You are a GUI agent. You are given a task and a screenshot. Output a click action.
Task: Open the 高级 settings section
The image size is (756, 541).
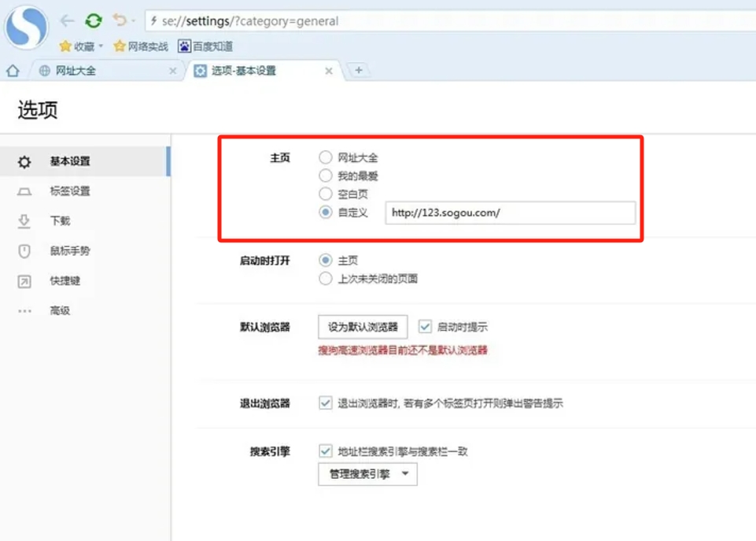click(59, 311)
